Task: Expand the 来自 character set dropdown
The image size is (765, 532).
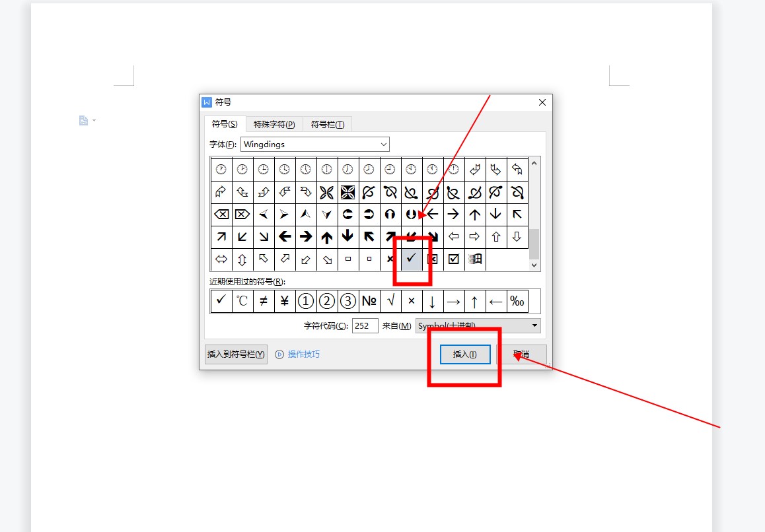Action: 534,326
